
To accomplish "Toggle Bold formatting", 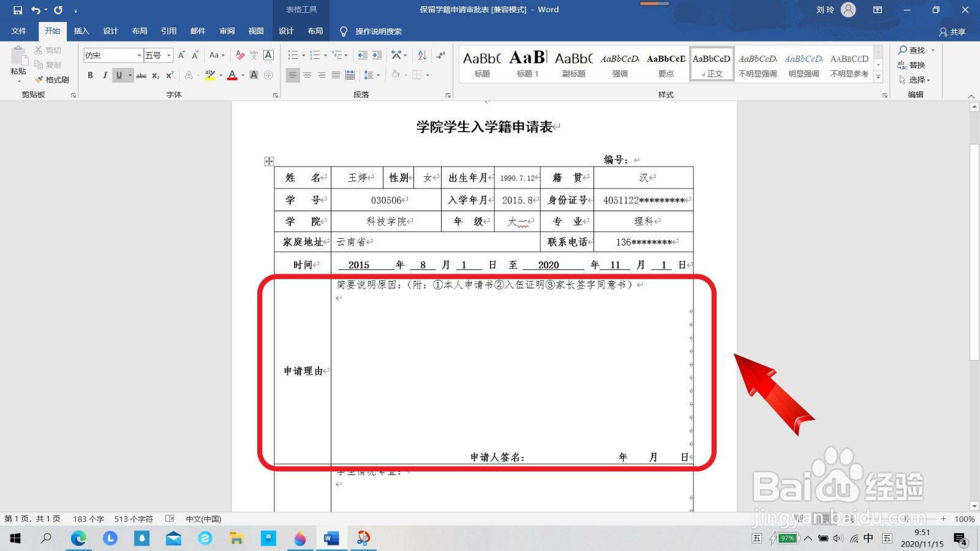I will coord(91,75).
